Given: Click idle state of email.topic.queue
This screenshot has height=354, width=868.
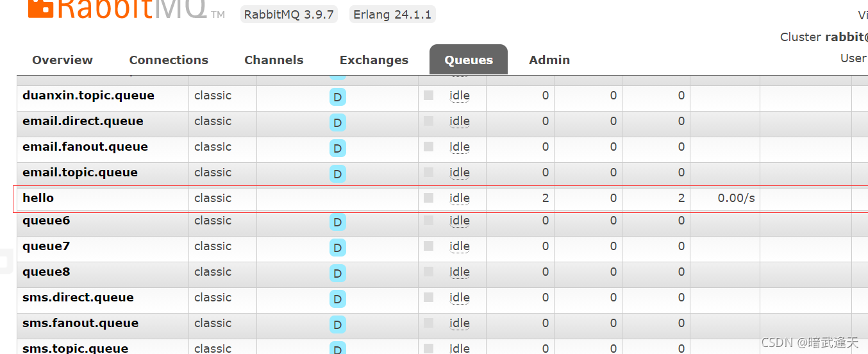Looking at the screenshot, I should [x=460, y=173].
